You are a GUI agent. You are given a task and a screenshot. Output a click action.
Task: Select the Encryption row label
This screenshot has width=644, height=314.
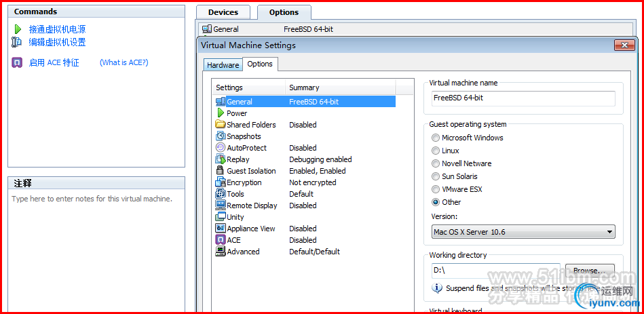click(x=244, y=182)
